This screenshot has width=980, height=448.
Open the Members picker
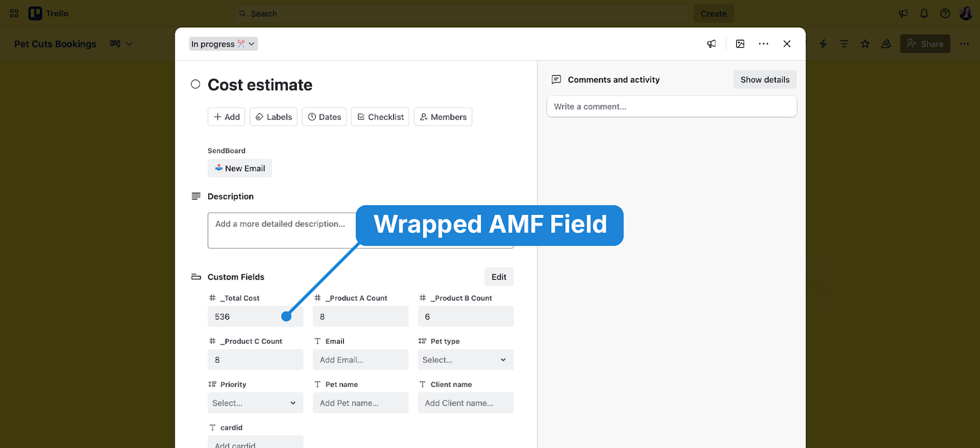tap(443, 117)
